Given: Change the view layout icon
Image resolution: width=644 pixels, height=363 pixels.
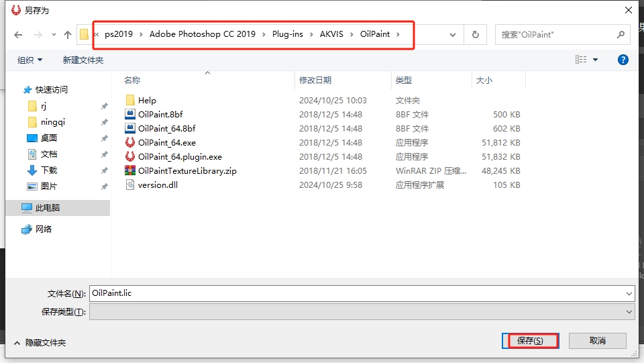Looking at the screenshot, I should point(581,60).
